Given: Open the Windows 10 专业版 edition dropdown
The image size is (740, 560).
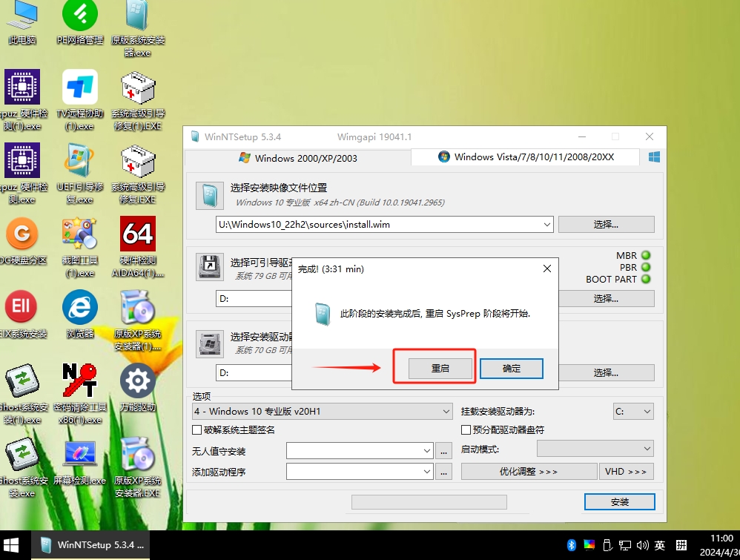Looking at the screenshot, I should click(323, 411).
